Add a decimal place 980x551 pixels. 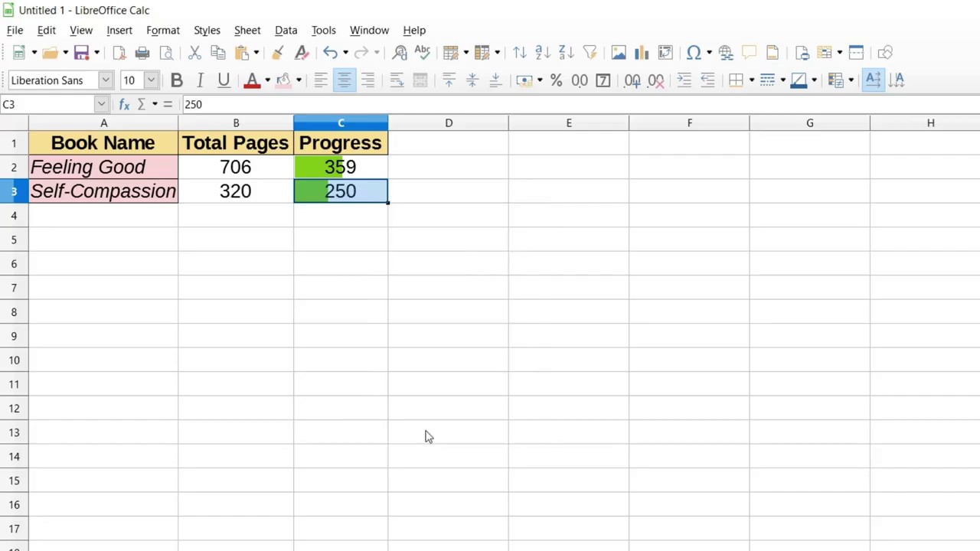point(632,80)
